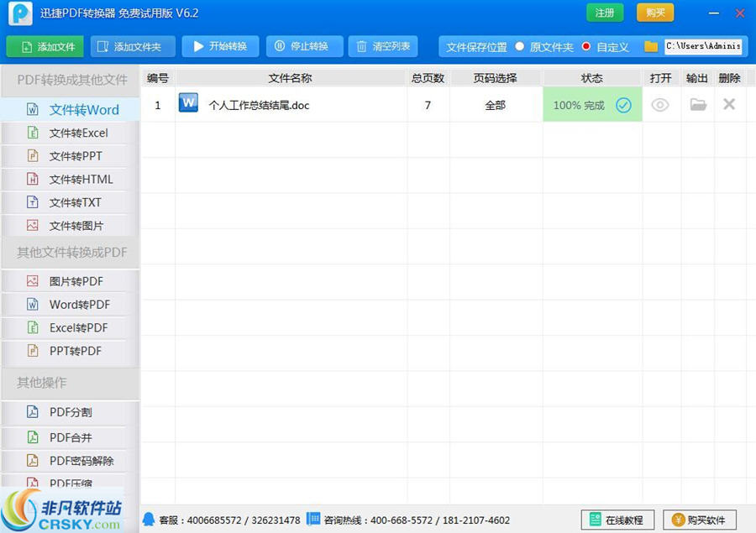The image size is (756, 533).
Task: Select PDF分割 in sidebar
Action: tap(71, 412)
